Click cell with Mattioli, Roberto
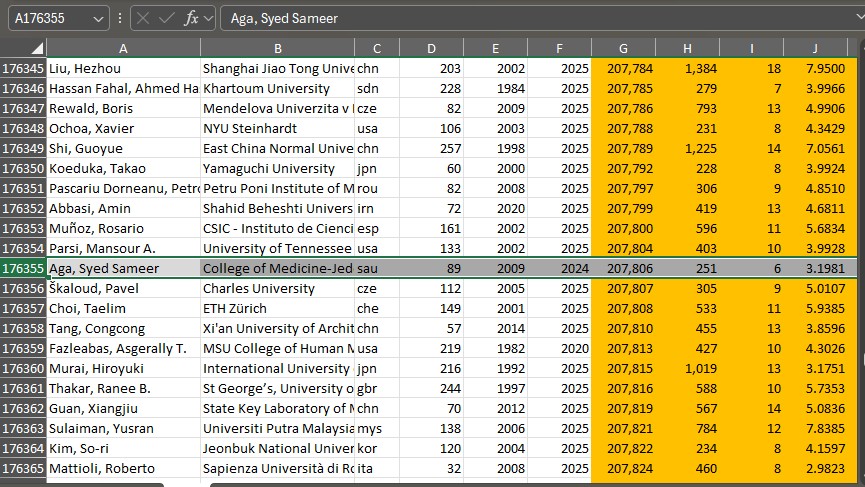Screen dimensions: 865x487 pyautogui.click(x=124, y=469)
